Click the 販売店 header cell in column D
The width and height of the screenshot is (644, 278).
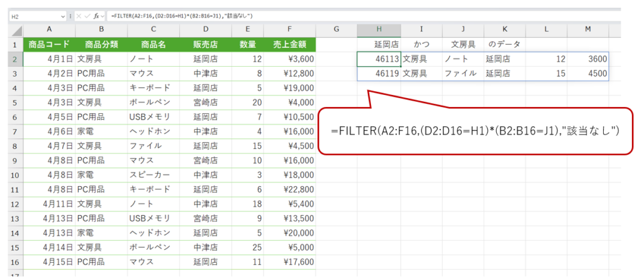click(x=206, y=45)
